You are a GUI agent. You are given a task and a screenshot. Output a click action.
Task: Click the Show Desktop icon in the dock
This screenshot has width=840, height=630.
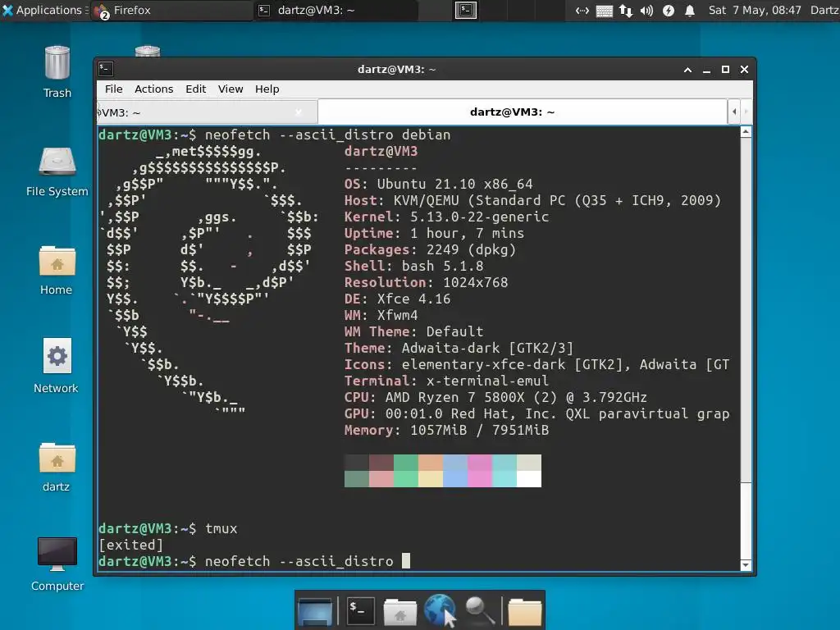click(315, 610)
